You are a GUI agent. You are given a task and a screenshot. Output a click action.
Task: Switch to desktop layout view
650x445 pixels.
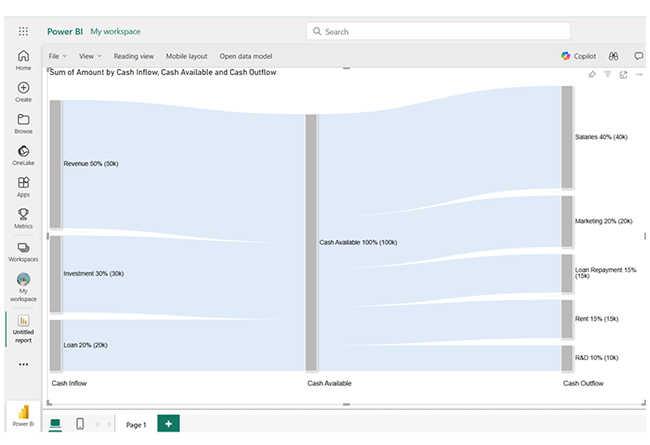coord(56,424)
